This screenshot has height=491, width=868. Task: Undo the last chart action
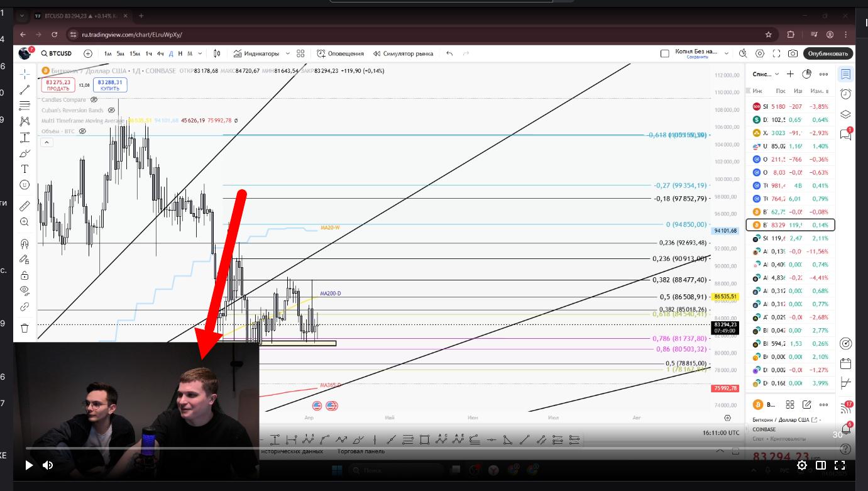(x=449, y=53)
